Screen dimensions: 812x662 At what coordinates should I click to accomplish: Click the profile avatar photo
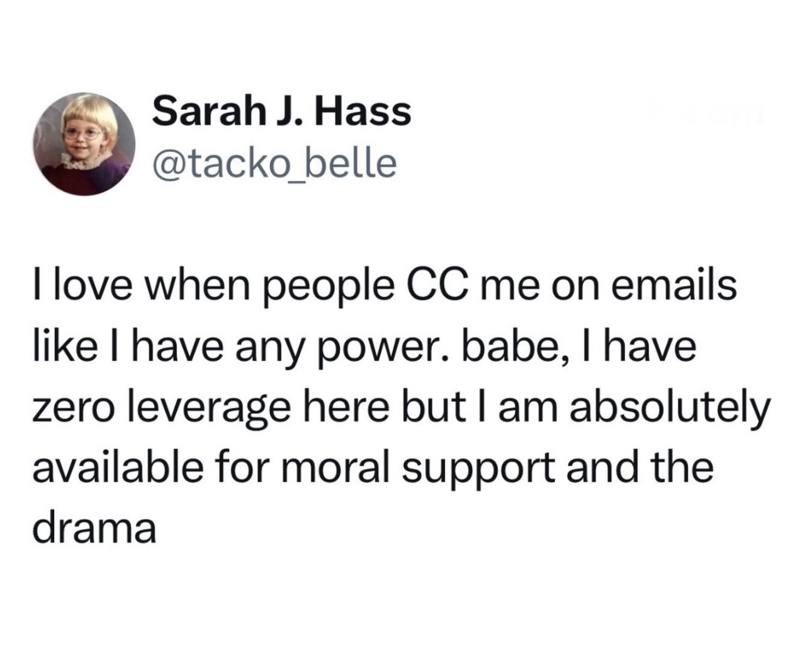tap(84, 144)
